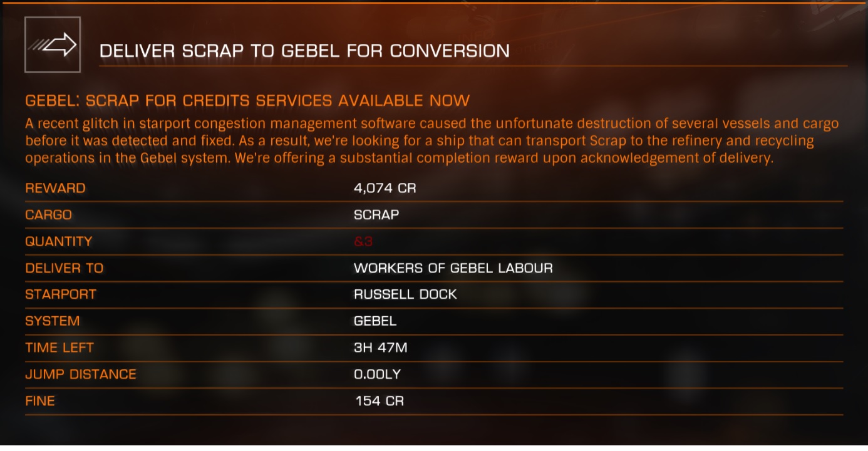This screenshot has height=451, width=868.
Task: Select the CARGO row label
Action: point(49,215)
